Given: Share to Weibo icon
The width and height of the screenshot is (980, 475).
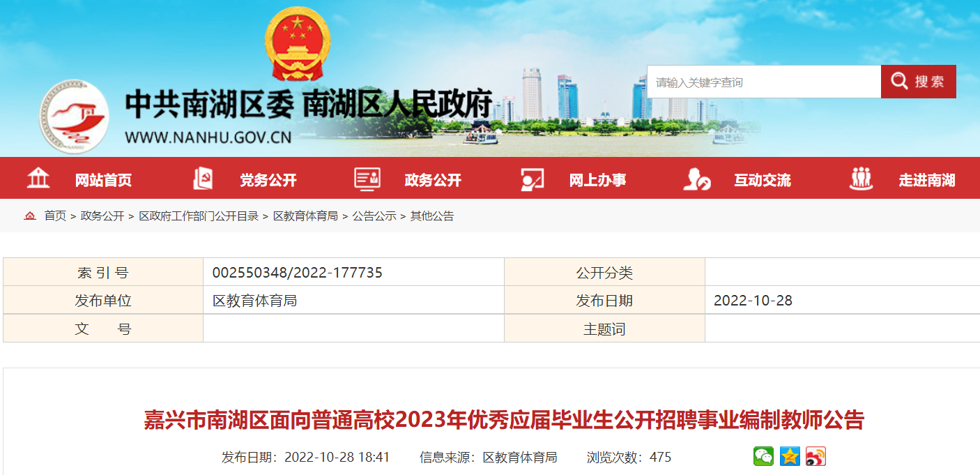Looking at the screenshot, I should [816, 456].
